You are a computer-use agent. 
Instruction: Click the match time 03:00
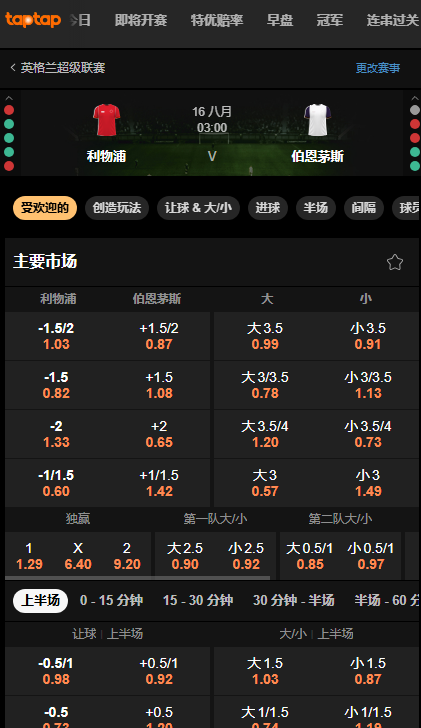[212, 128]
